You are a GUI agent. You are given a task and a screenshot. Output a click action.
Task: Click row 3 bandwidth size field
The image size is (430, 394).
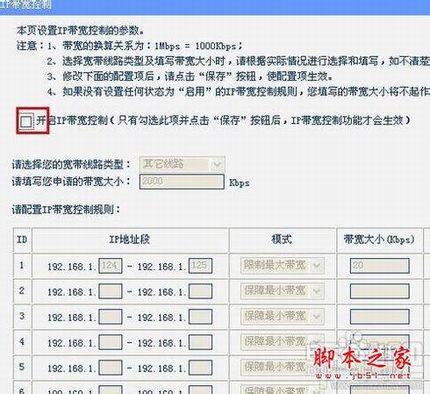(x=380, y=317)
